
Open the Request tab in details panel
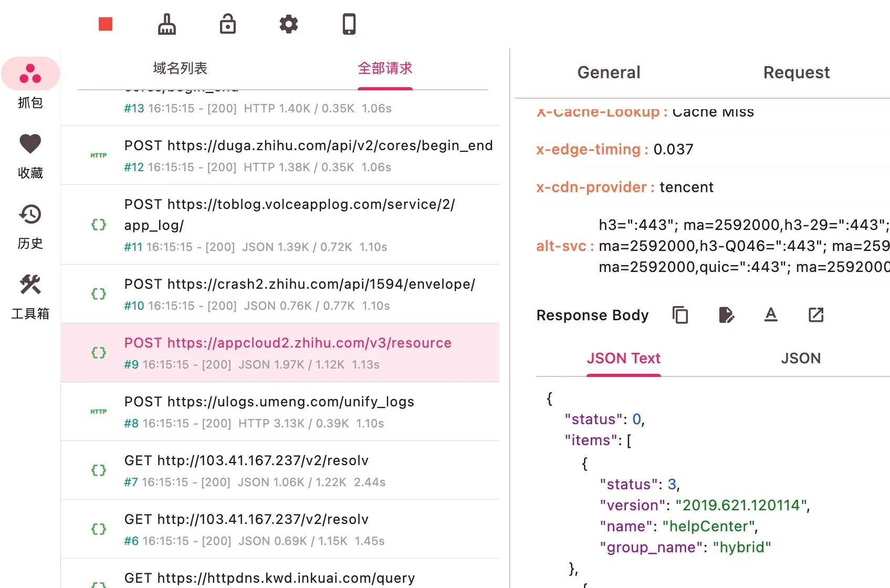pos(796,72)
